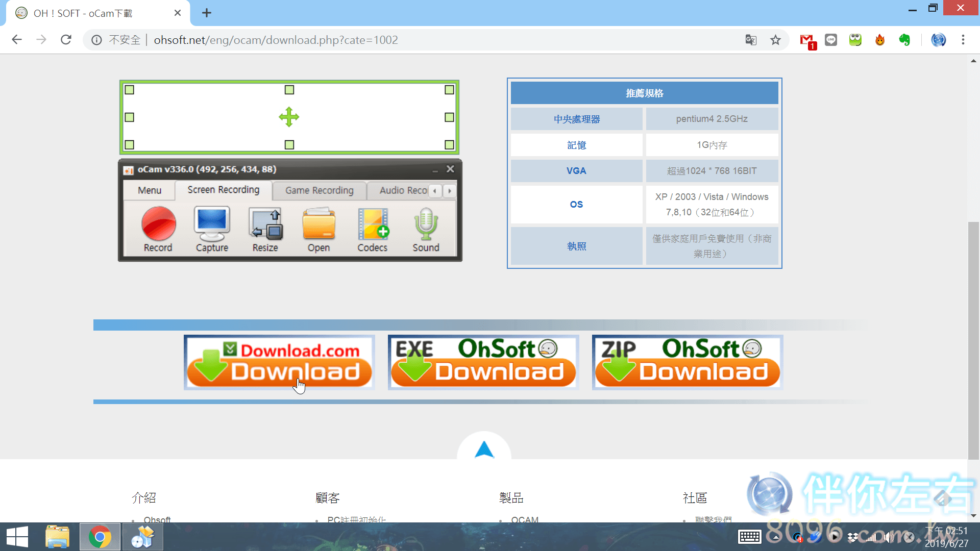Click the 社區 footer heading
The width and height of the screenshot is (980, 551).
pos(695,497)
